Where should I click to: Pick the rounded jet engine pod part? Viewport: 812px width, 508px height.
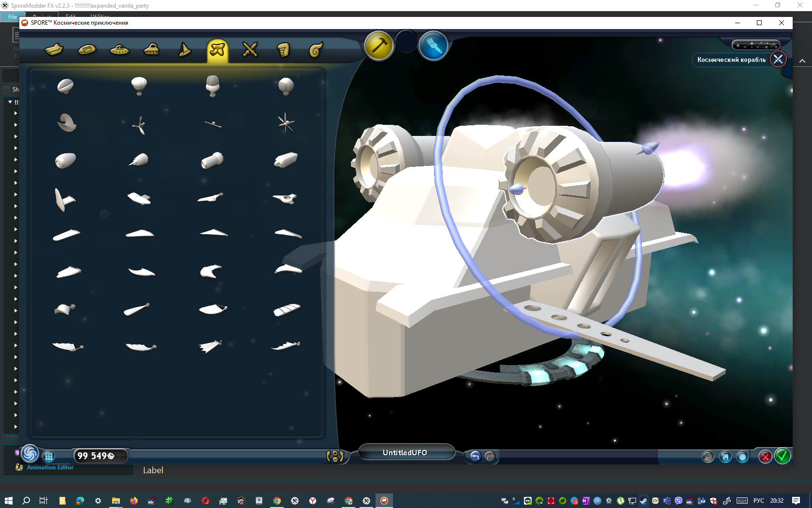coord(66,160)
